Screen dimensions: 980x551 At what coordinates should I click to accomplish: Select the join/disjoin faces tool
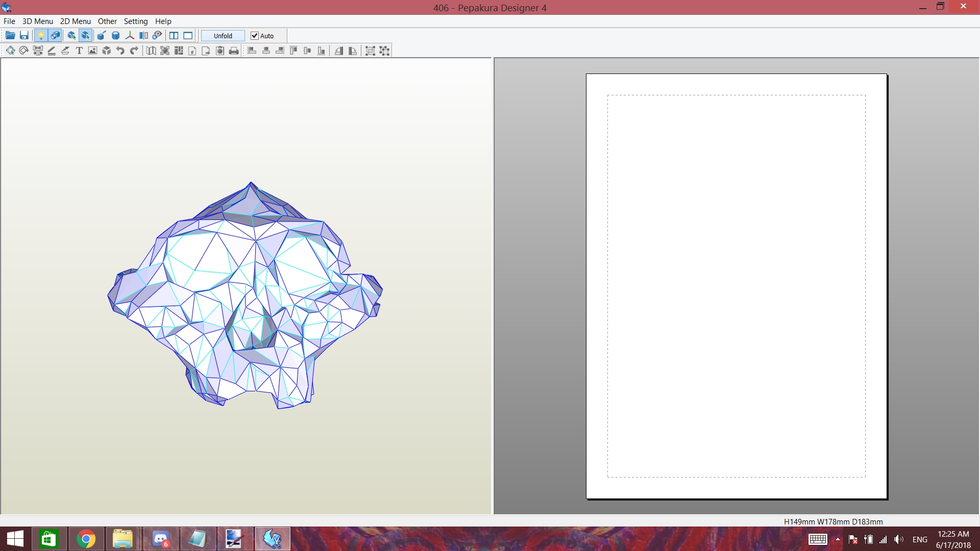[x=38, y=51]
